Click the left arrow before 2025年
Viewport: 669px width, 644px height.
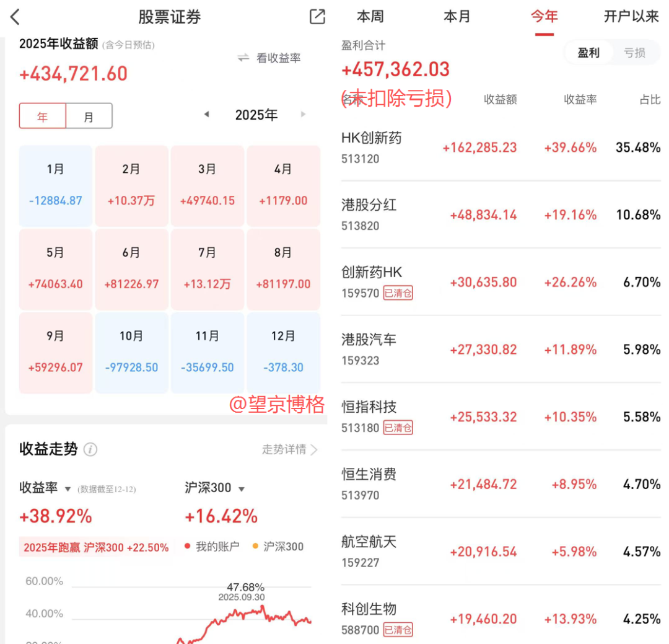point(206,114)
